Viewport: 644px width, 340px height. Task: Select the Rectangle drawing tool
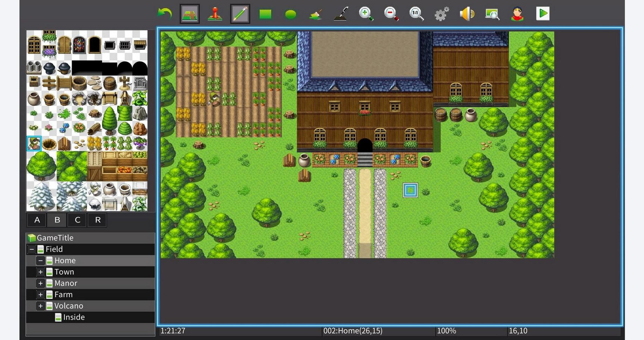pyautogui.click(x=265, y=13)
